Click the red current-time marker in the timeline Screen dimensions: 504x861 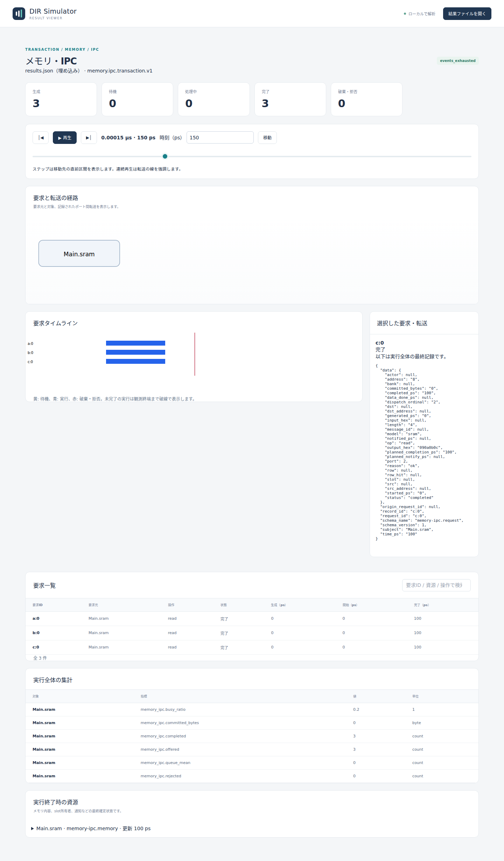195,354
